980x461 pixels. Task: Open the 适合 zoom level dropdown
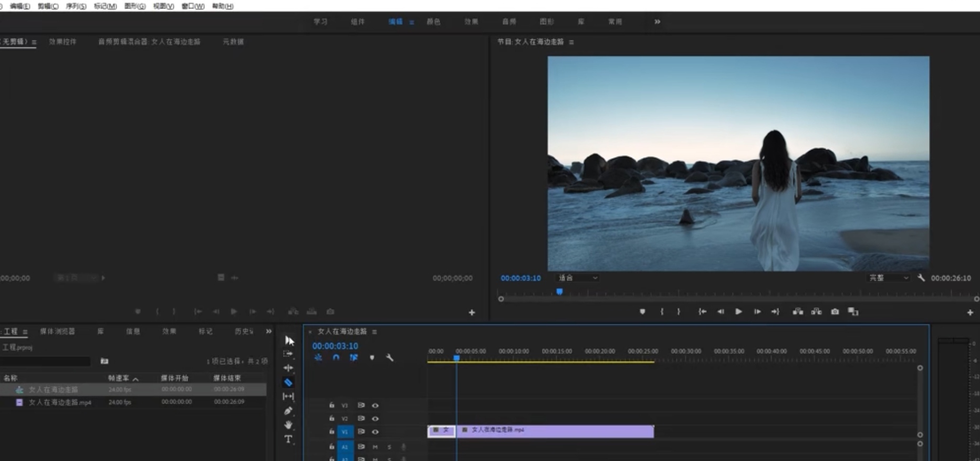(577, 278)
